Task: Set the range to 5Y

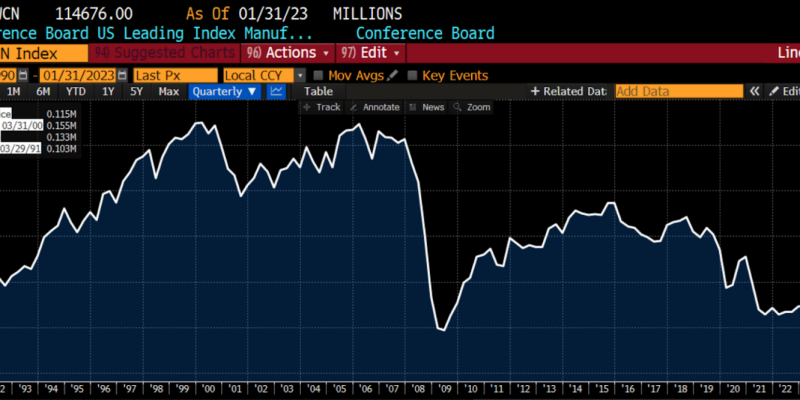Action: tap(136, 91)
